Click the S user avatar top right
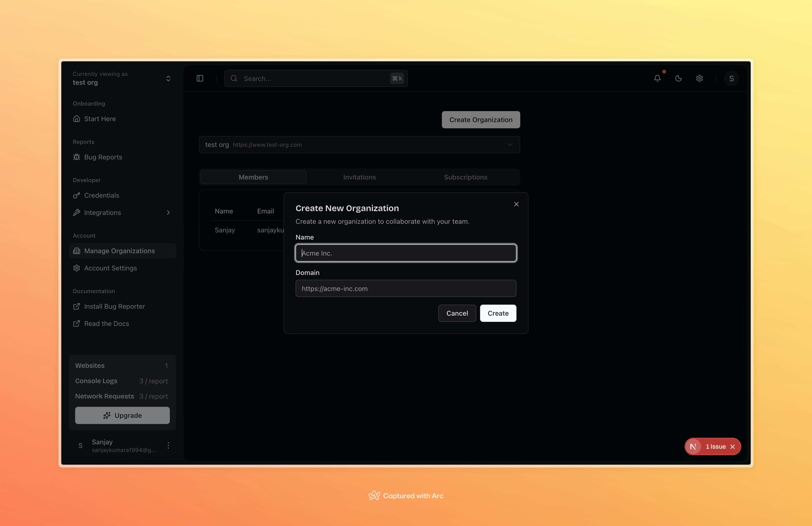The image size is (812, 526). point(731,79)
